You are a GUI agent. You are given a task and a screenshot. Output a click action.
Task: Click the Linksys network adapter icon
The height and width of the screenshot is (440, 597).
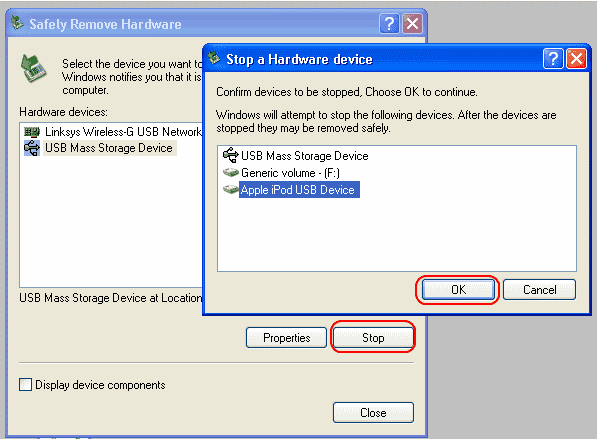point(32,132)
